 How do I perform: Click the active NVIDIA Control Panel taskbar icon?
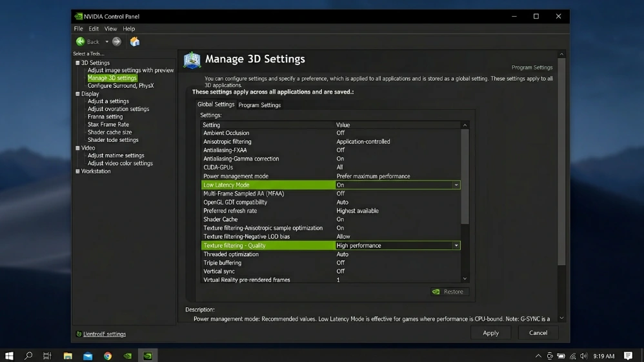[148, 356]
